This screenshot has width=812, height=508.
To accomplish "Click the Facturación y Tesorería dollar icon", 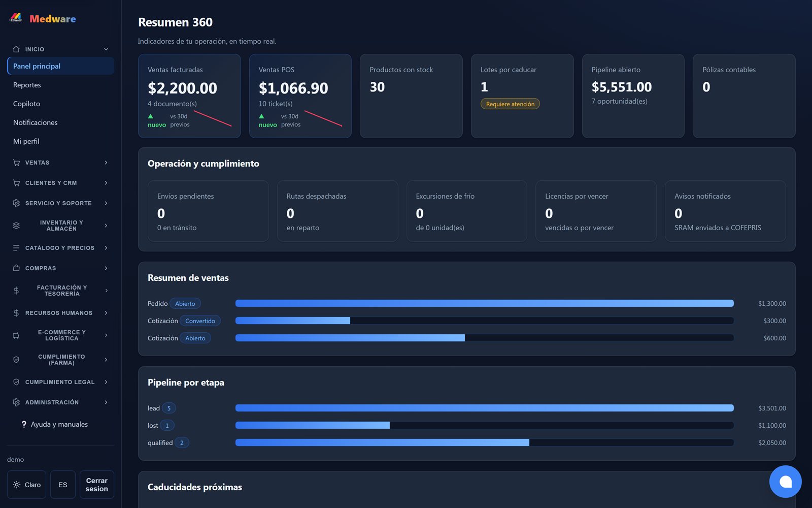I will (16, 291).
